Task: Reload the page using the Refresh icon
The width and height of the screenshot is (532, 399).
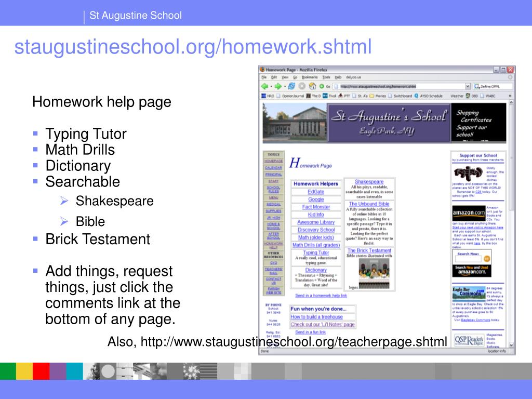Action: [291, 86]
